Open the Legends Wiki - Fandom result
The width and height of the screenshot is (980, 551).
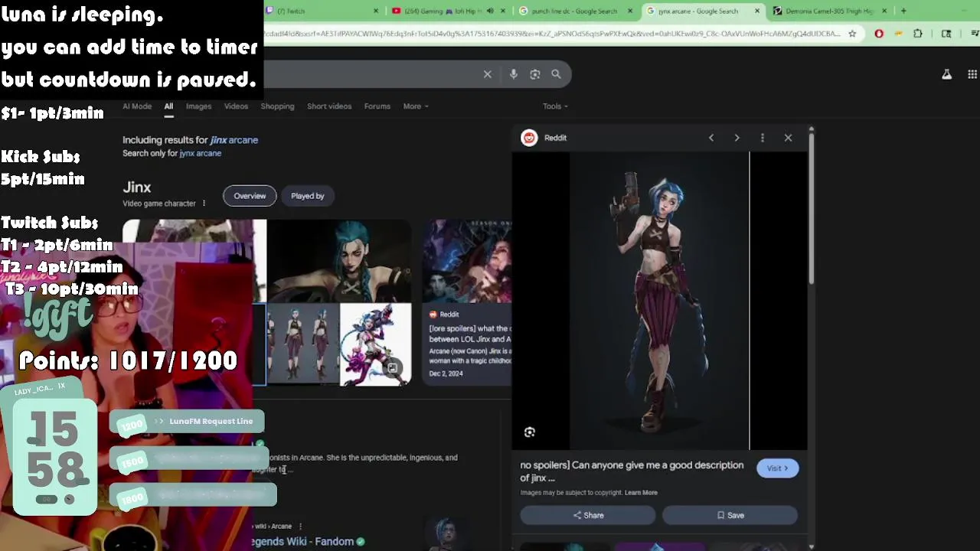click(303, 542)
